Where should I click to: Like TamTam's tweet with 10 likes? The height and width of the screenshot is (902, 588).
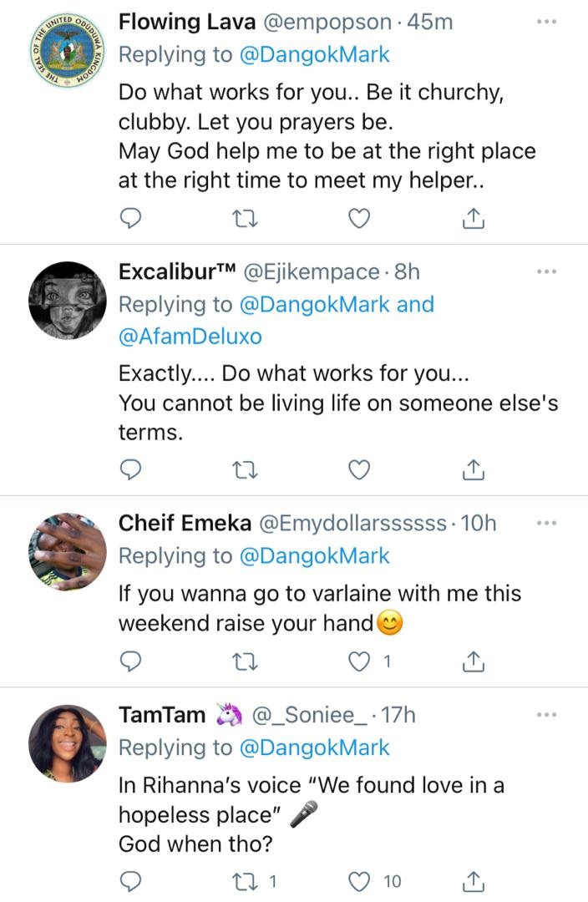358,880
